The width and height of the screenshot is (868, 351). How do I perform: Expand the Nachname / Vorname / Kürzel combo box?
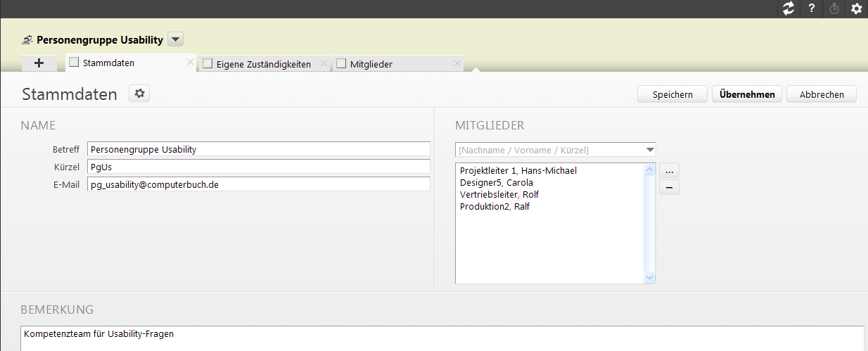click(x=649, y=150)
